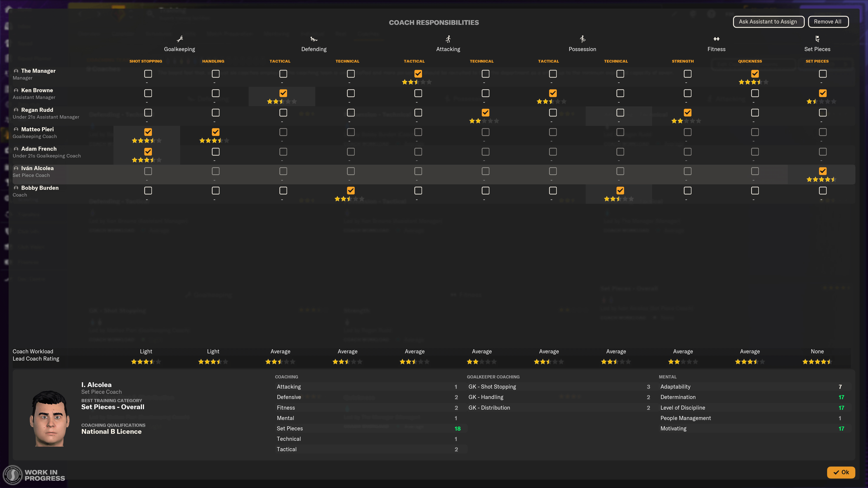The height and width of the screenshot is (488, 868).
Task: Uncheck Regan Rudd's Attacking Technical checkbox
Action: coord(485,113)
